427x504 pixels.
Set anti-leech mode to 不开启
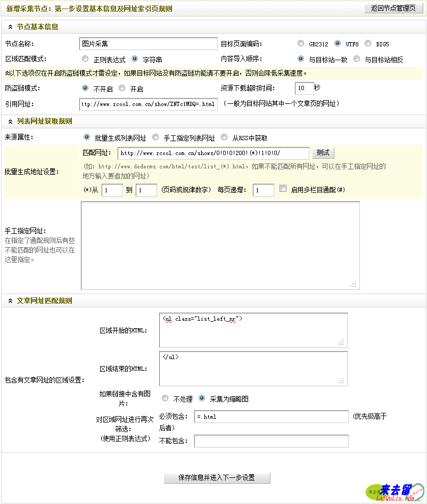(x=85, y=88)
